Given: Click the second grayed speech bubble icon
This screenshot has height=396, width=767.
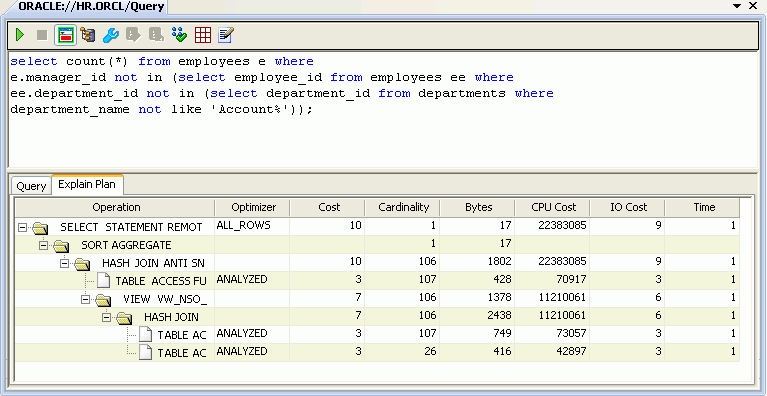Looking at the screenshot, I should pos(156,35).
